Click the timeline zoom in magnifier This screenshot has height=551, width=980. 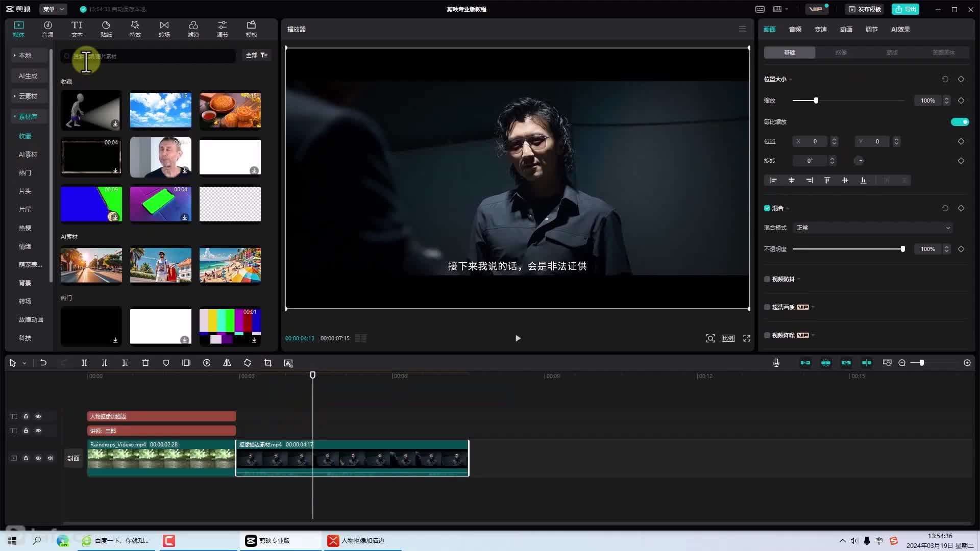point(967,363)
